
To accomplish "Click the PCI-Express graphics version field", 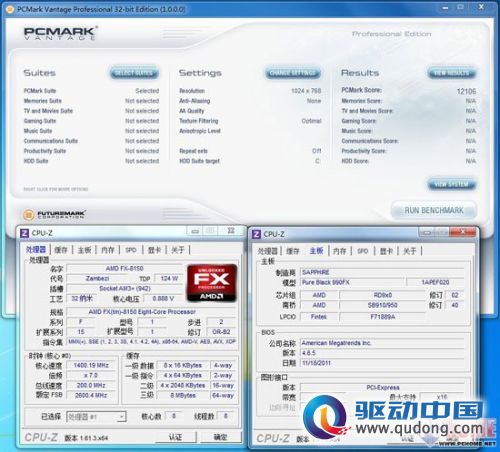I will pyautogui.click(x=382, y=388).
